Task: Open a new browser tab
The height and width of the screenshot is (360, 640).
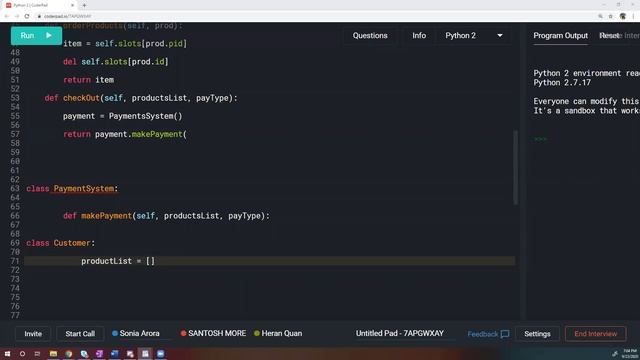Action: [x=84, y=5]
